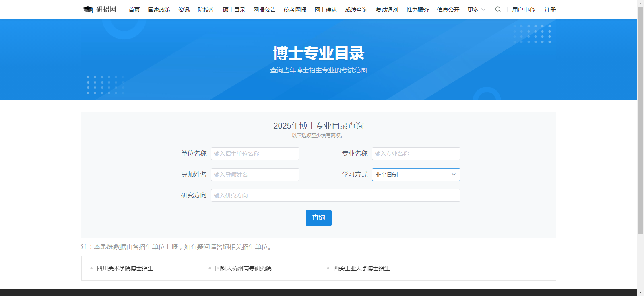Click the scrollbar up arrow
The image size is (644, 296).
point(640,3)
